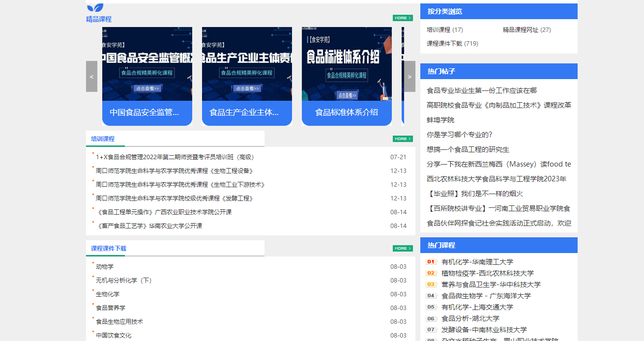
Task: Click the blue leaf logo icon
Action: (95, 7)
